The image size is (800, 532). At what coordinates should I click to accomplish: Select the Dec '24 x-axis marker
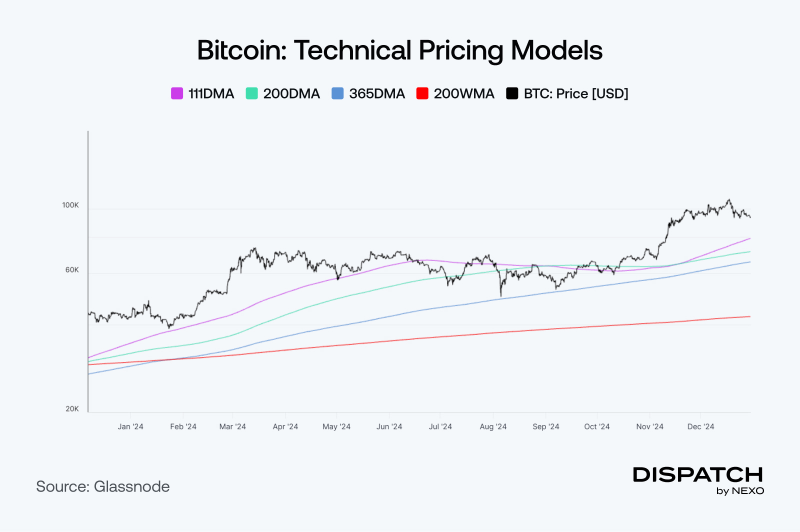[700, 426]
